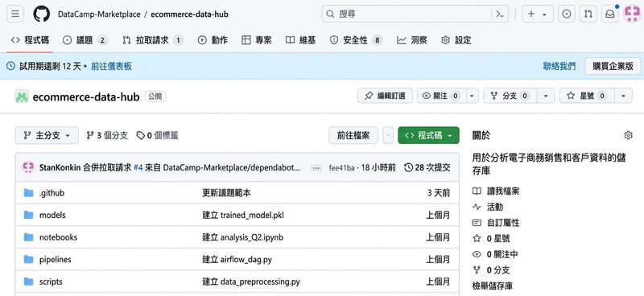Switch to the 維基 tab

click(300, 40)
